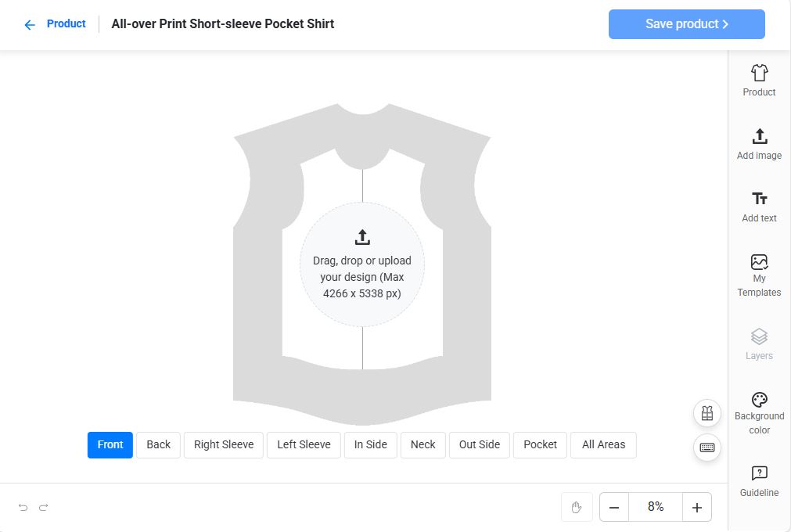The height and width of the screenshot is (532, 791).
Task: Click the undo arrow
Action: click(23, 508)
